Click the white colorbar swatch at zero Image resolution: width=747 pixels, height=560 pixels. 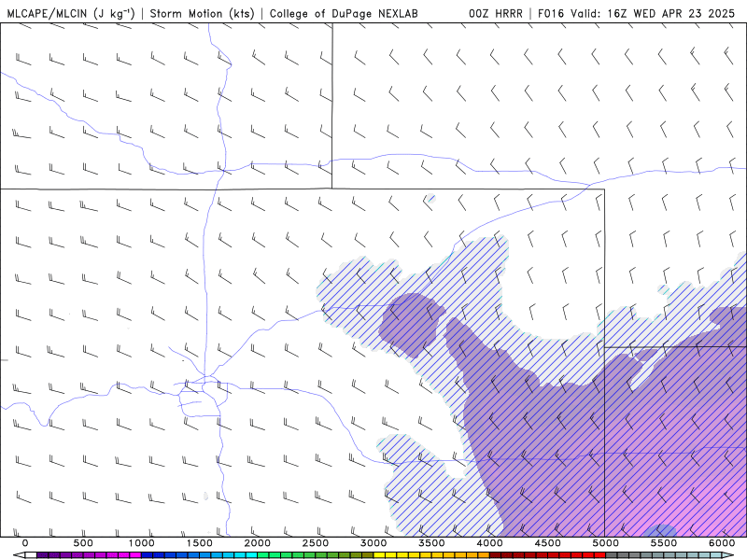[31, 555]
